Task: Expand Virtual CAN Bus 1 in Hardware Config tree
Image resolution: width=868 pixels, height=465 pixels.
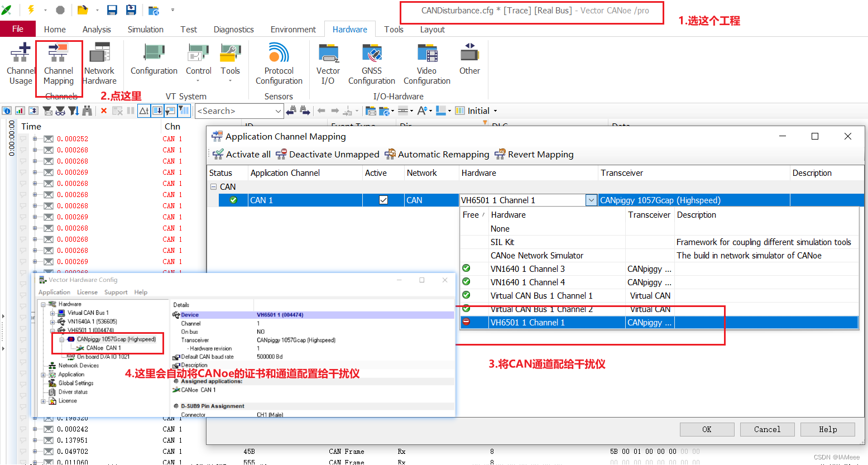Action: 53,313
